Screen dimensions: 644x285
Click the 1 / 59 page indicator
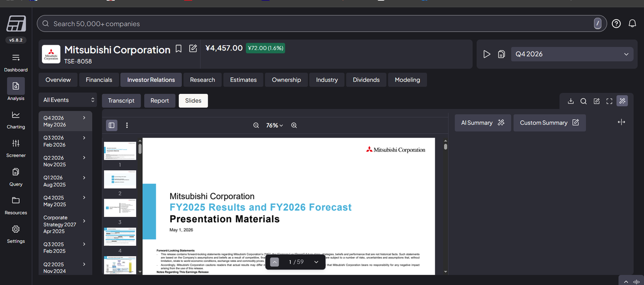[296, 262]
